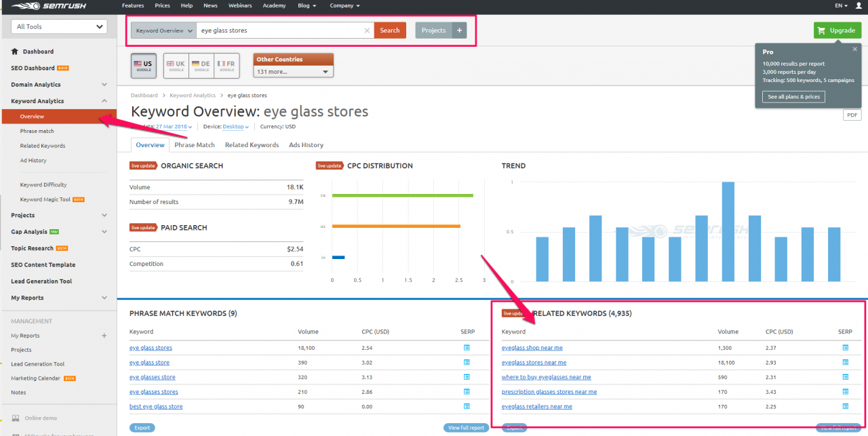Image resolution: width=868 pixels, height=436 pixels.
Task: Open Keyword Difficulty in sidebar
Action: point(43,184)
